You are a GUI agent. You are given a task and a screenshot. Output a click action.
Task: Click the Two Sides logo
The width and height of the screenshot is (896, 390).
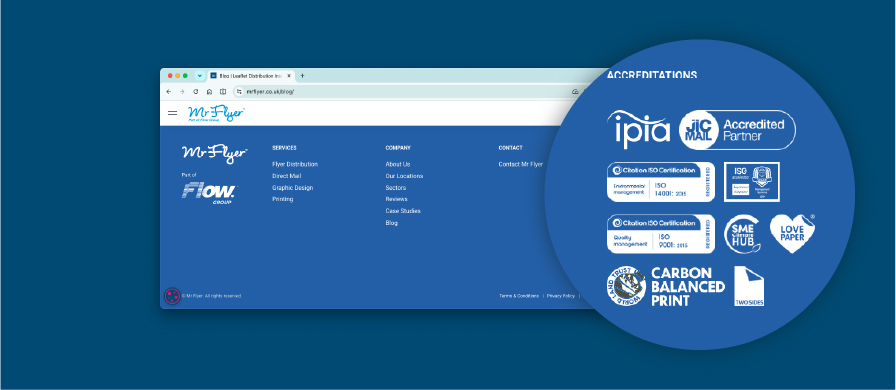[749, 285]
